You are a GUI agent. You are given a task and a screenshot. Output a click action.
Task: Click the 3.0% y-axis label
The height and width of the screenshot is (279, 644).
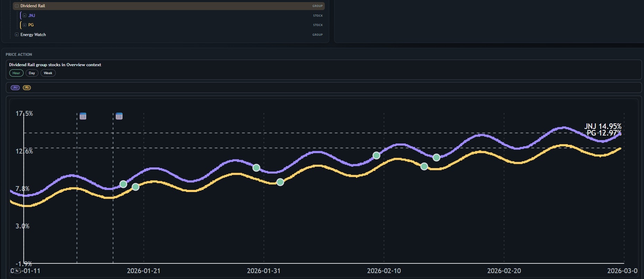pyautogui.click(x=23, y=226)
